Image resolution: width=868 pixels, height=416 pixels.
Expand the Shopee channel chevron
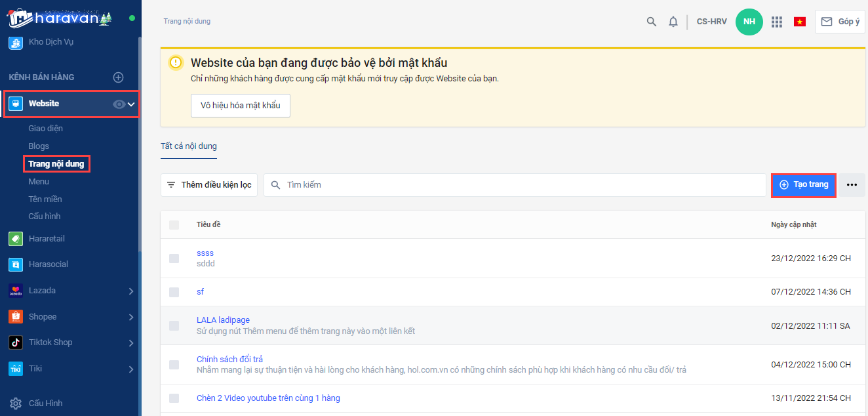131,317
